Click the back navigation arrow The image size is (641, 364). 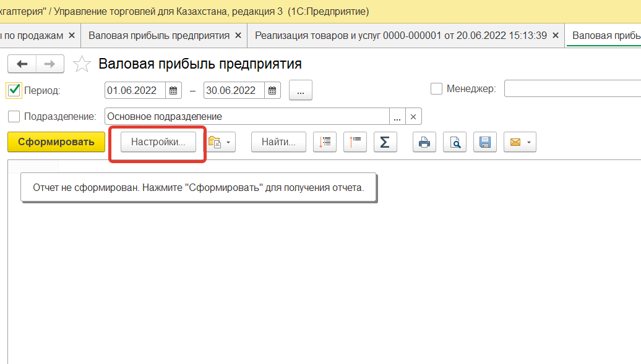pos(22,64)
